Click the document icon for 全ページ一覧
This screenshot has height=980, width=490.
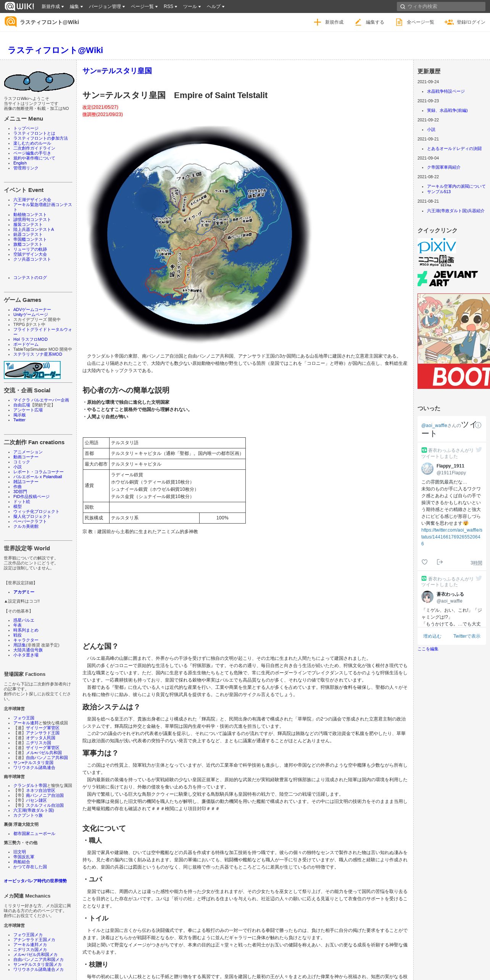[399, 22]
